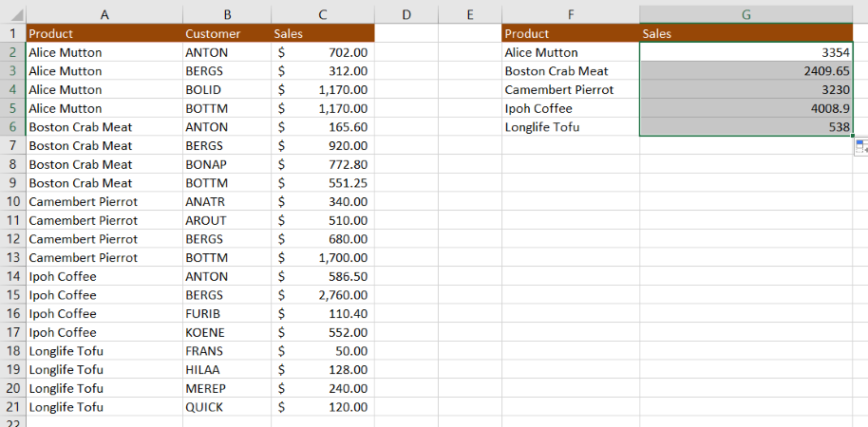Select cell with value 538
Screen dimensions: 868x427
coord(746,126)
